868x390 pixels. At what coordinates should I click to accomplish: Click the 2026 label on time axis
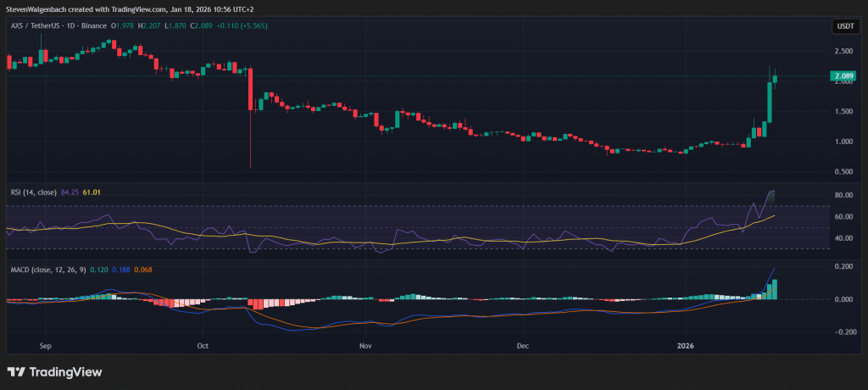(685, 346)
